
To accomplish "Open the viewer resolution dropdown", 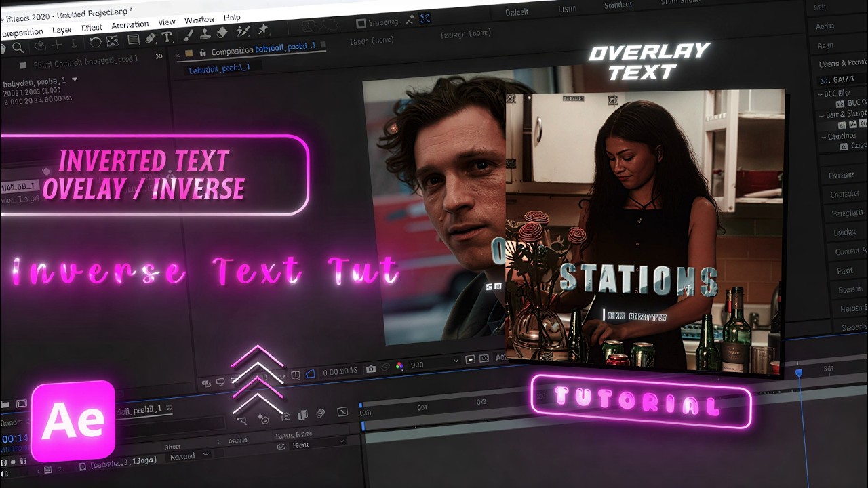I will (435, 363).
